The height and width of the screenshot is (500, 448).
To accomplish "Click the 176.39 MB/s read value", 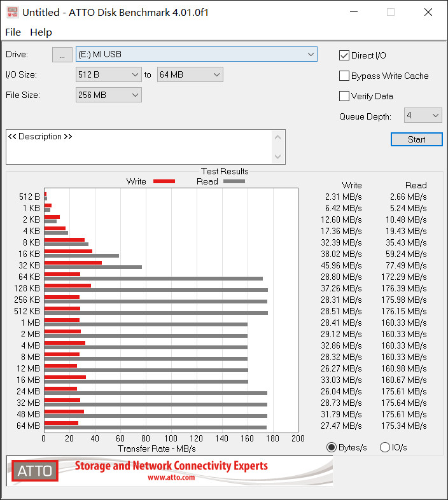I will (403, 288).
